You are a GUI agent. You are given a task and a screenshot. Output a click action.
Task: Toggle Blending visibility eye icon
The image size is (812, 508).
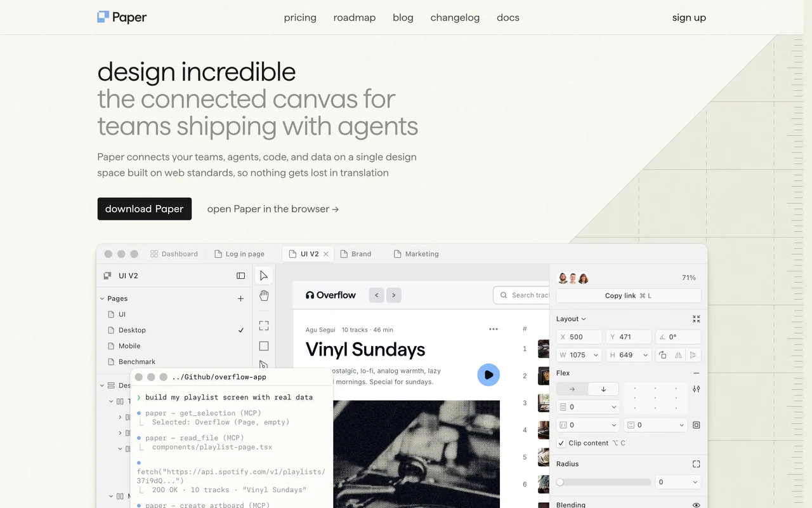697,505
